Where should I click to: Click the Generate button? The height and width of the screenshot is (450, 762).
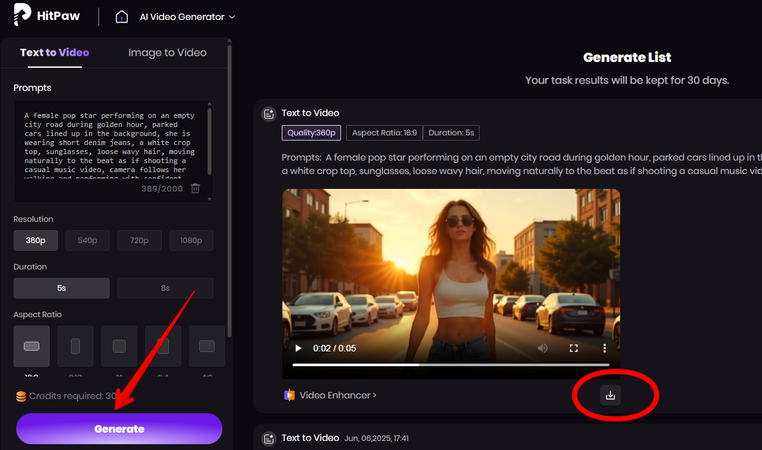[x=119, y=429]
